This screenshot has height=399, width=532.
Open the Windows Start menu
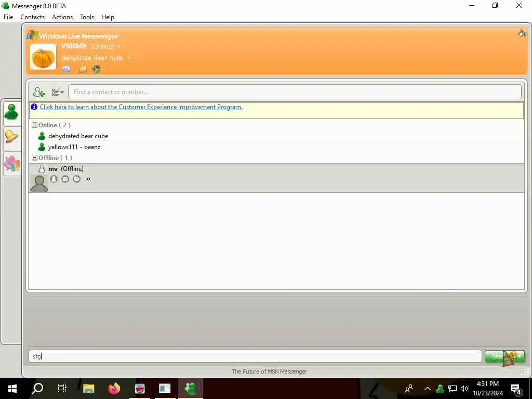pos(12,389)
